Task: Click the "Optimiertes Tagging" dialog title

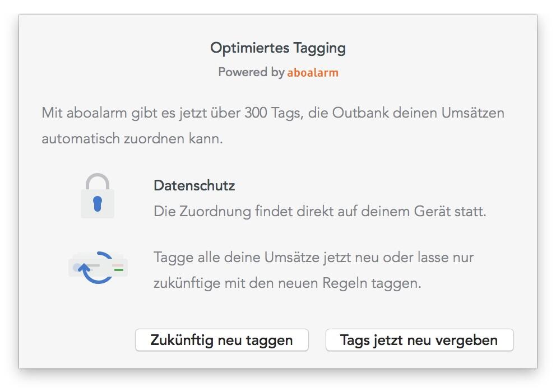Action: 278,48
